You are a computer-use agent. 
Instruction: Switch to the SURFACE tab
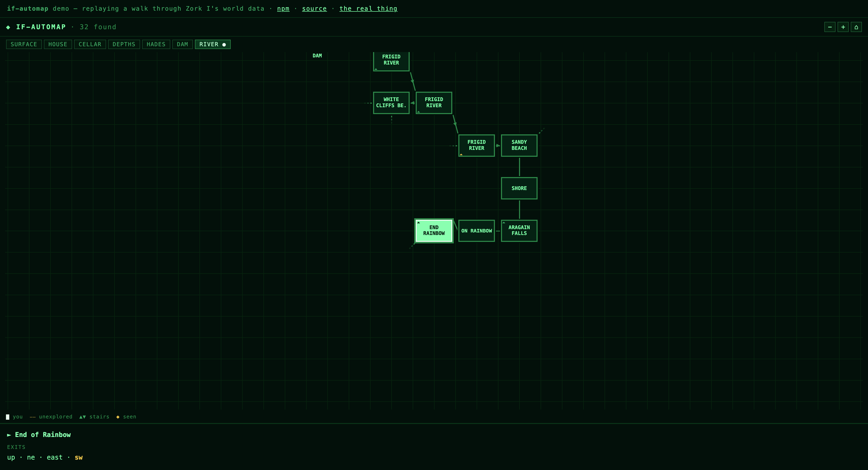click(x=24, y=44)
